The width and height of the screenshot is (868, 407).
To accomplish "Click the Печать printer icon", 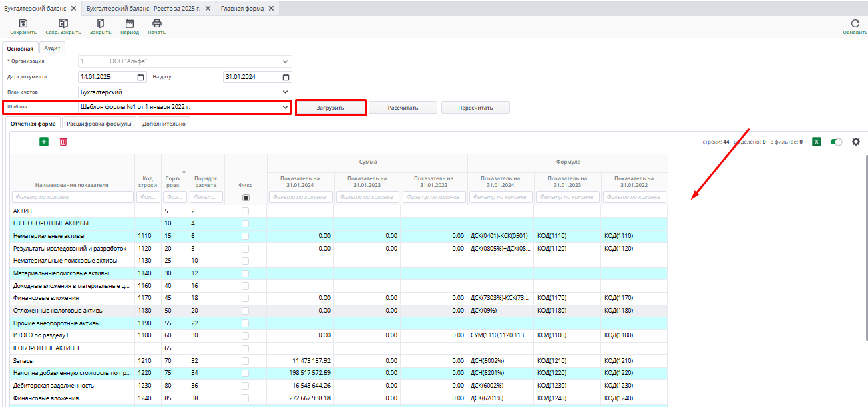I will point(157,23).
